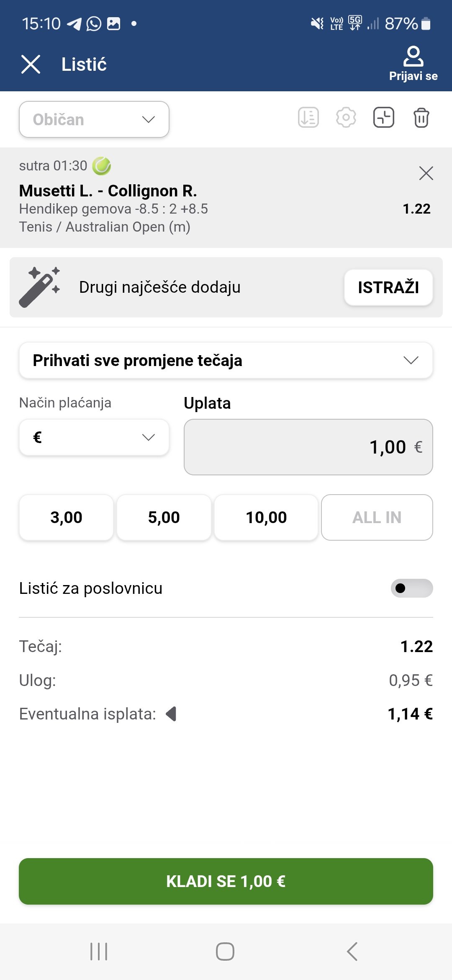Tap the add-slip plus icon
This screenshot has width=452, height=980.
[x=384, y=118]
